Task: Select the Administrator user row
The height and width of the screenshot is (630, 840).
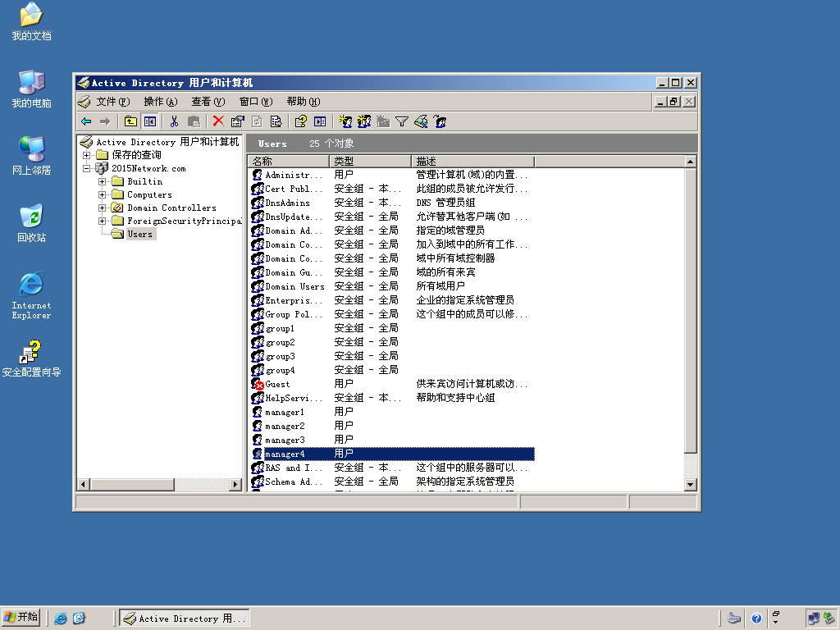Action: [391, 175]
